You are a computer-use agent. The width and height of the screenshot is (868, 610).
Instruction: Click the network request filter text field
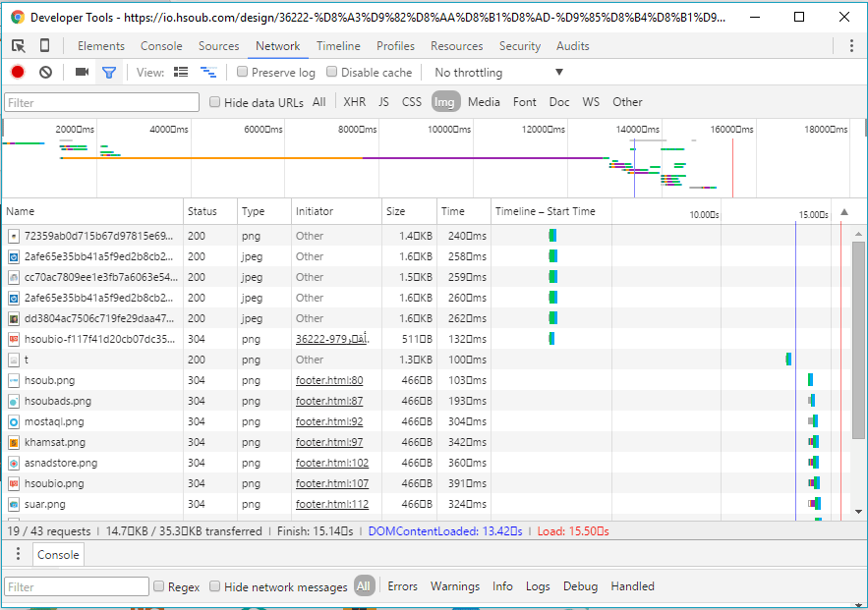click(101, 102)
